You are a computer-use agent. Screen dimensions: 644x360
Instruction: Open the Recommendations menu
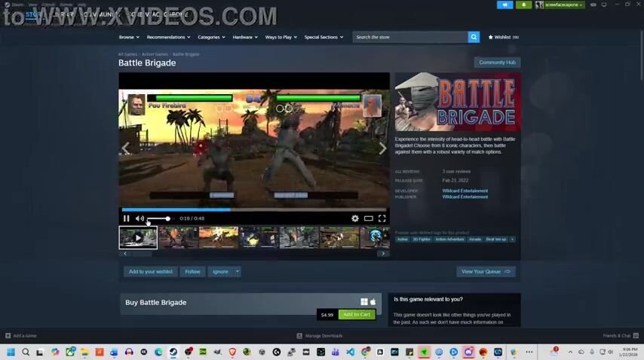tap(168, 37)
